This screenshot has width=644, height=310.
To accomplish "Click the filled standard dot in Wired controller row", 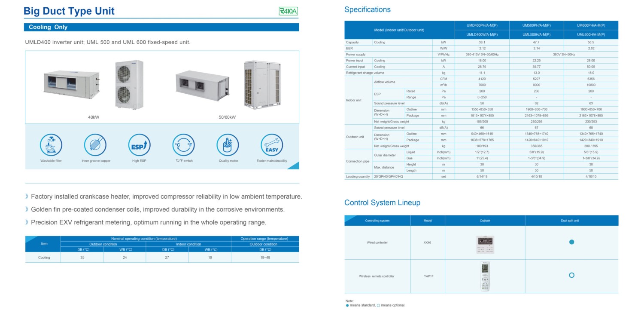I will [x=571, y=242].
